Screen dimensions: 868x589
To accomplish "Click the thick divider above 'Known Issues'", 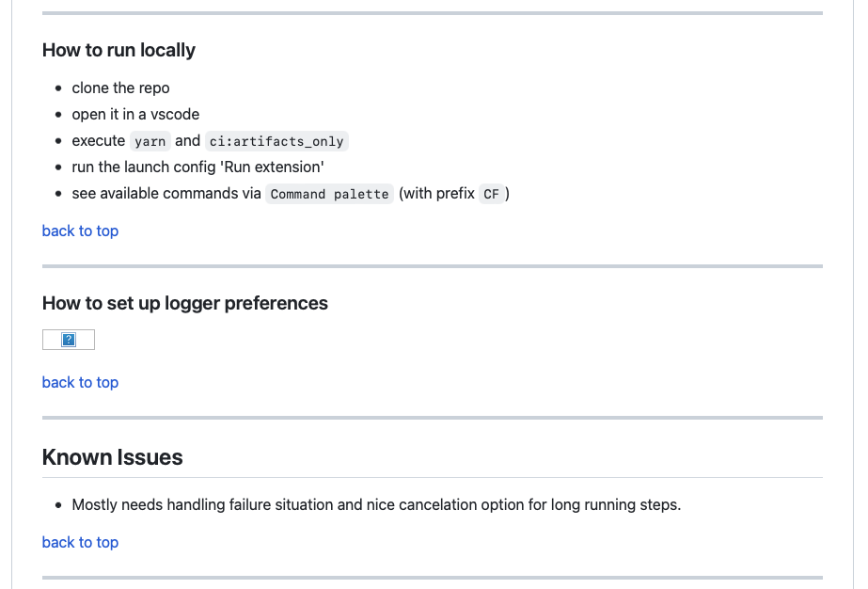I will [x=433, y=418].
